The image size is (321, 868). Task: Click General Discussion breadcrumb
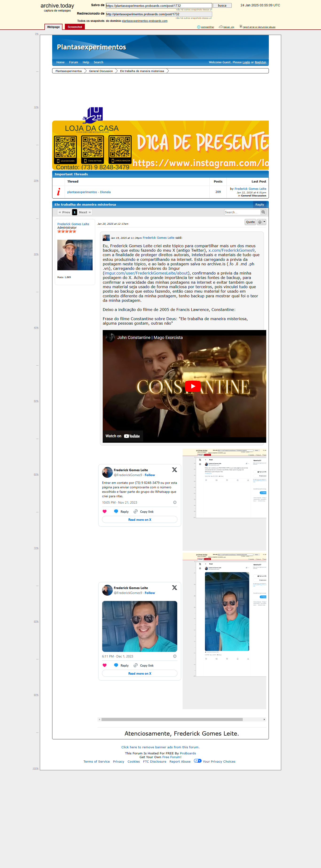101,71
